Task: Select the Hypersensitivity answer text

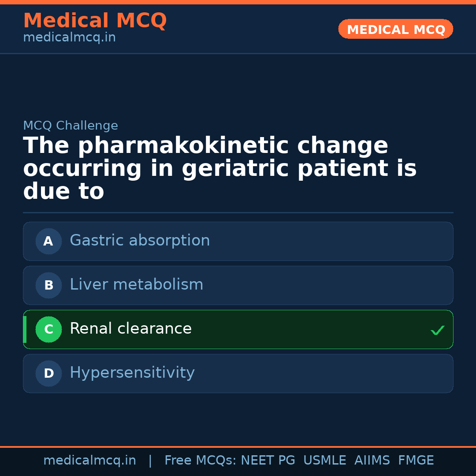Action: (132, 373)
